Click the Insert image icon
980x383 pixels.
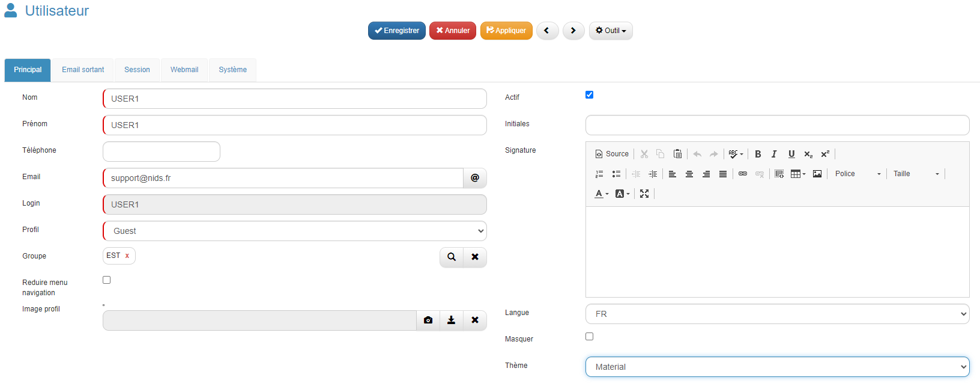coord(817,174)
